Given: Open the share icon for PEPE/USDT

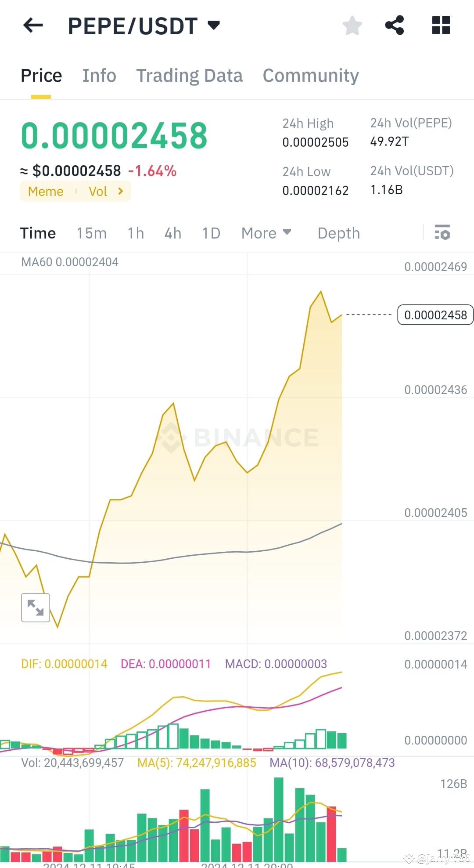Looking at the screenshot, I should (x=394, y=25).
